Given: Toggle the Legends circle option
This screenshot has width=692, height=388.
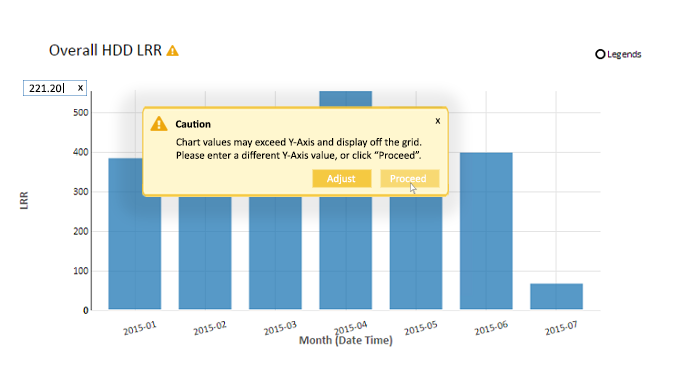Looking at the screenshot, I should pos(600,54).
